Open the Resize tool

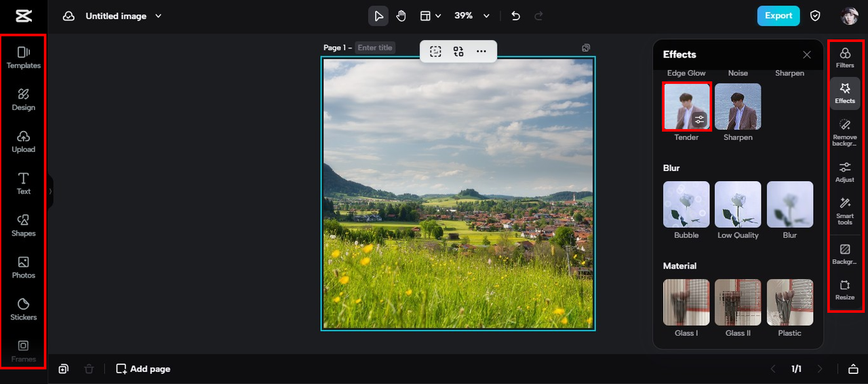(x=845, y=290)
